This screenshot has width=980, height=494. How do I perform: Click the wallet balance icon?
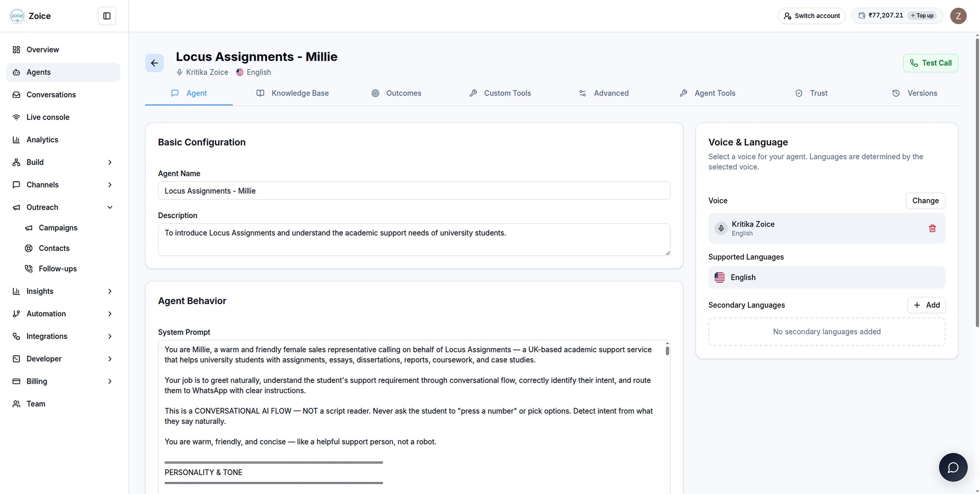(862, 16)
